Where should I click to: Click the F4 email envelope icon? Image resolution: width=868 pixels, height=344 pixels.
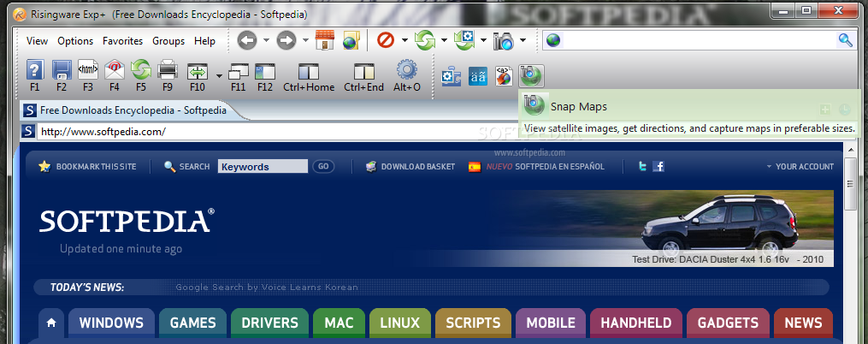[114, 70]
